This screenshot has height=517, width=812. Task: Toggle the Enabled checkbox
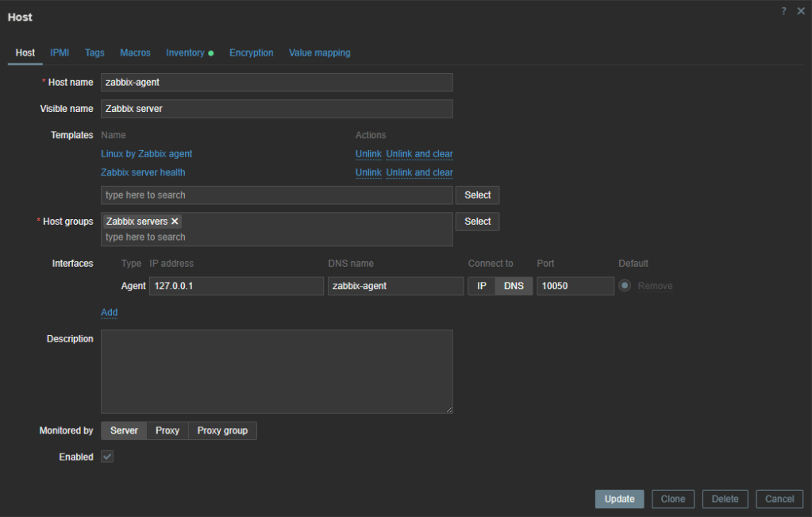107,457
